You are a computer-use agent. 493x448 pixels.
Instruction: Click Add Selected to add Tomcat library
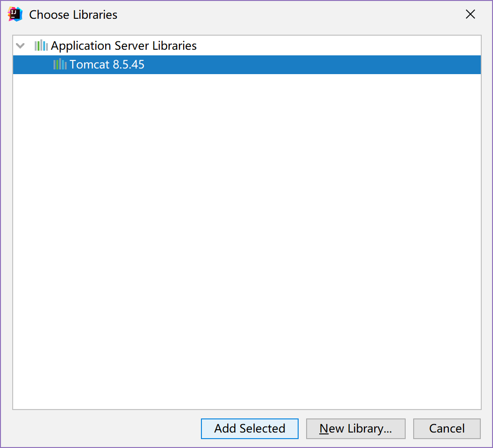click(250, 428)
